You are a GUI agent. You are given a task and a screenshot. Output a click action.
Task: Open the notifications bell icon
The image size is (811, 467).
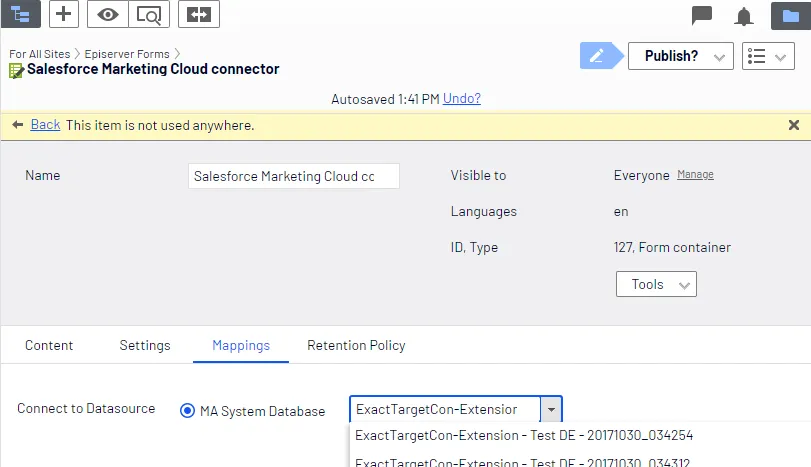[743, 17]
